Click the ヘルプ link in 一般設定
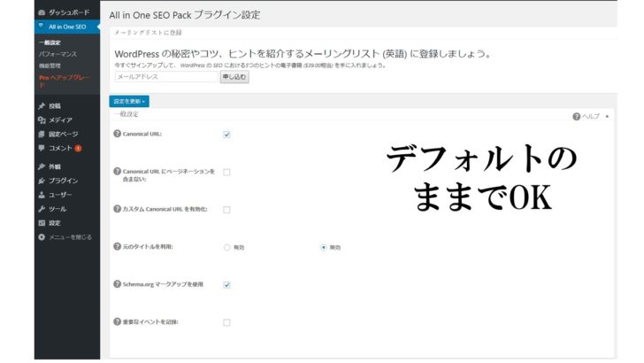This screenshot has width=644, height=363. pos(591,117)
